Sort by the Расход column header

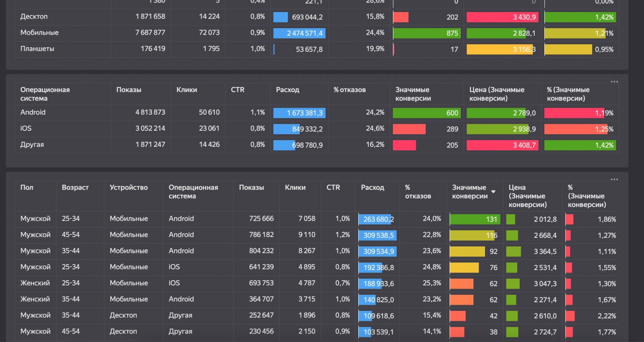click(x=372, y=187)
